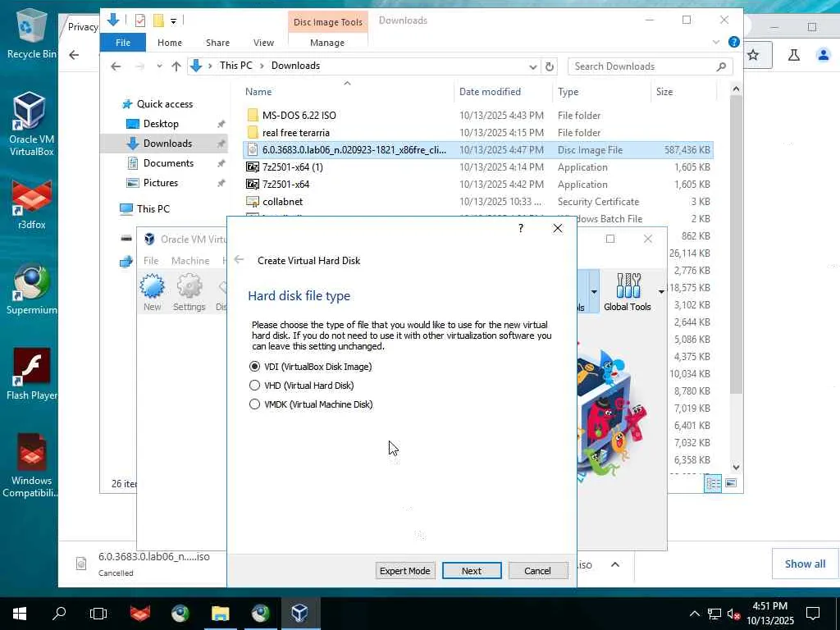840x630 pixels.
Task: Click the Properties checkmark icon in title bar
Action: (x=140, y=21)
